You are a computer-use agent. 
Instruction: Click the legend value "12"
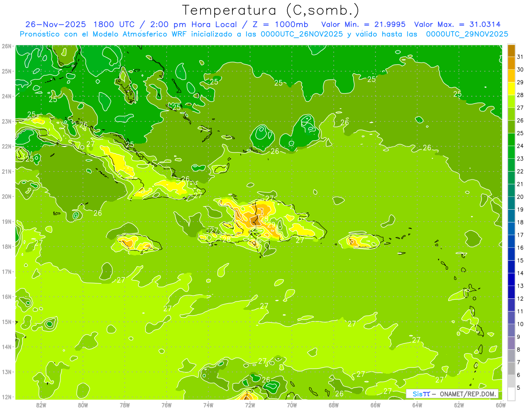(520, 298)
